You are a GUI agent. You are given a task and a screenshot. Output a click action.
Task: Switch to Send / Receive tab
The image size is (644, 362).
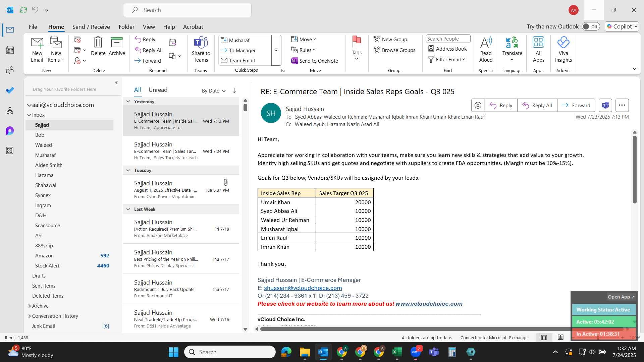click(91, 27)
